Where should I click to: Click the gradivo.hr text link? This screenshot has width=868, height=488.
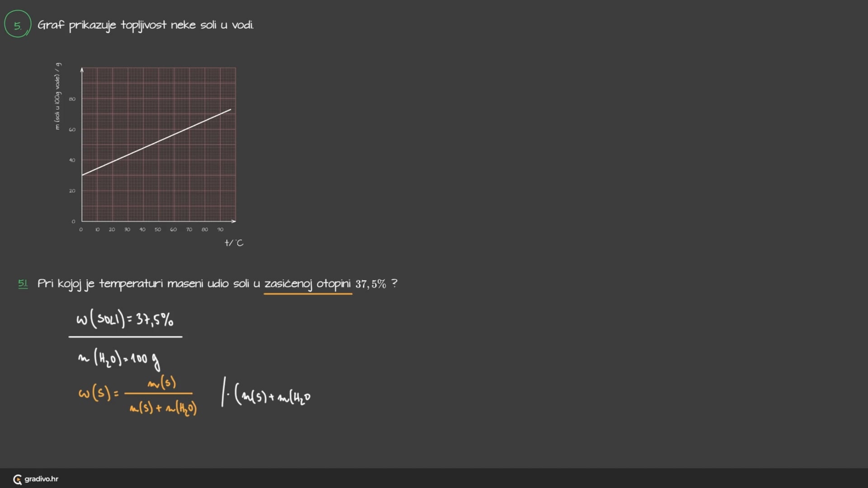coord(41,479)
